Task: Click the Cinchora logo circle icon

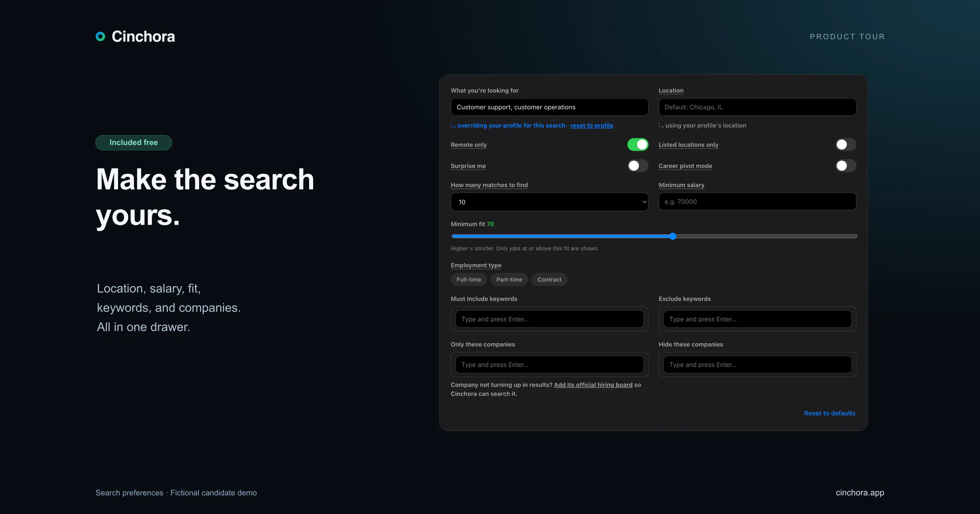Action: pyautogui.click(x=100, y=37)
